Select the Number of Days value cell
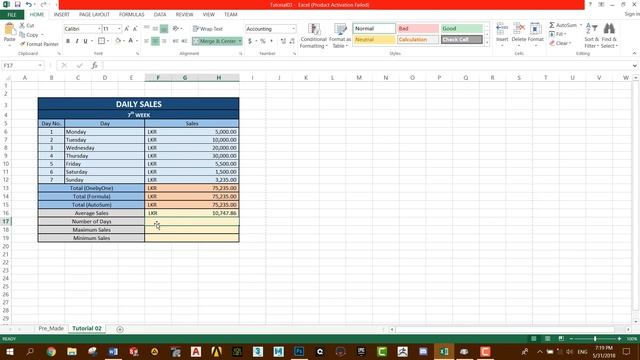The height and width of the screenshot is (360, 640). coord(192,221)
